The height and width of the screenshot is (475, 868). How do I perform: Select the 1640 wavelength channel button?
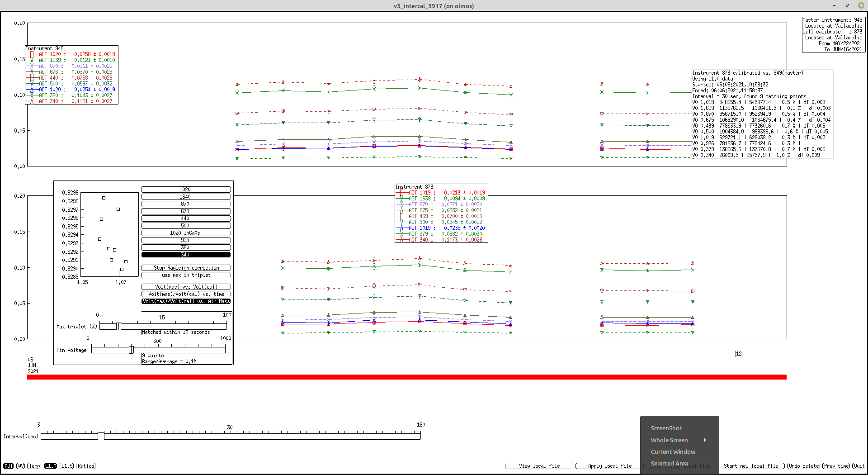click(x=186, y=197)
